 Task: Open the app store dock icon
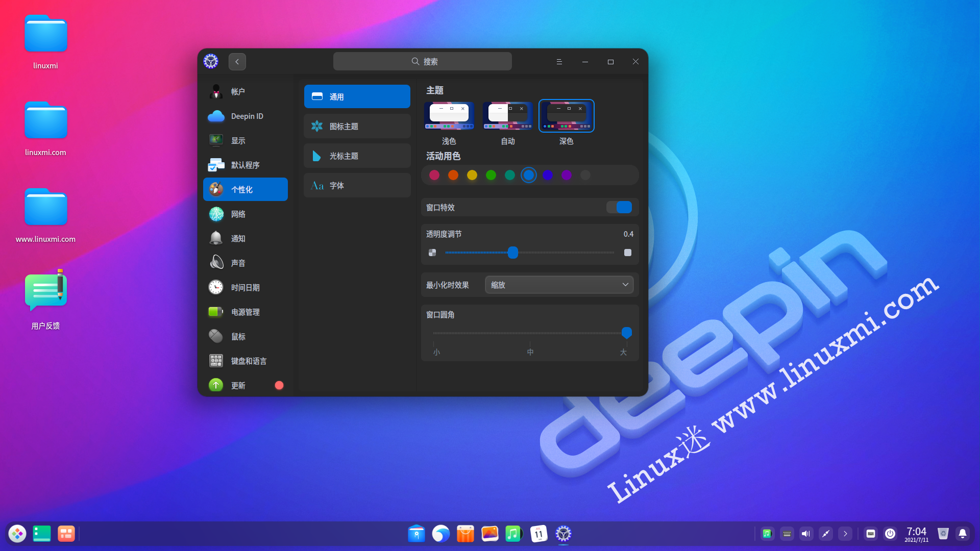[x=465, y=534]
